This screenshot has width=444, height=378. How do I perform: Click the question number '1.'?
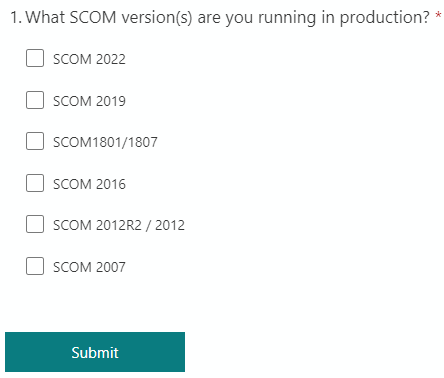coord(16,17)
